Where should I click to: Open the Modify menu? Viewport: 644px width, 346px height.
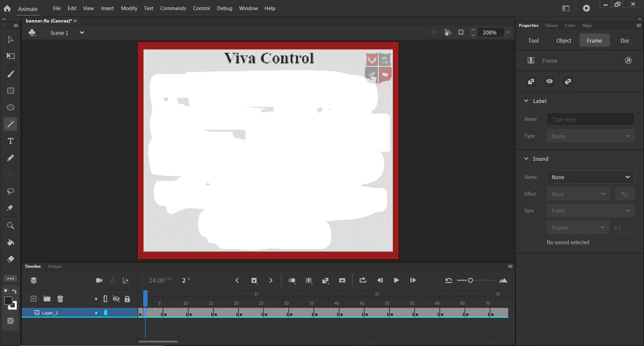pos(129,8)
